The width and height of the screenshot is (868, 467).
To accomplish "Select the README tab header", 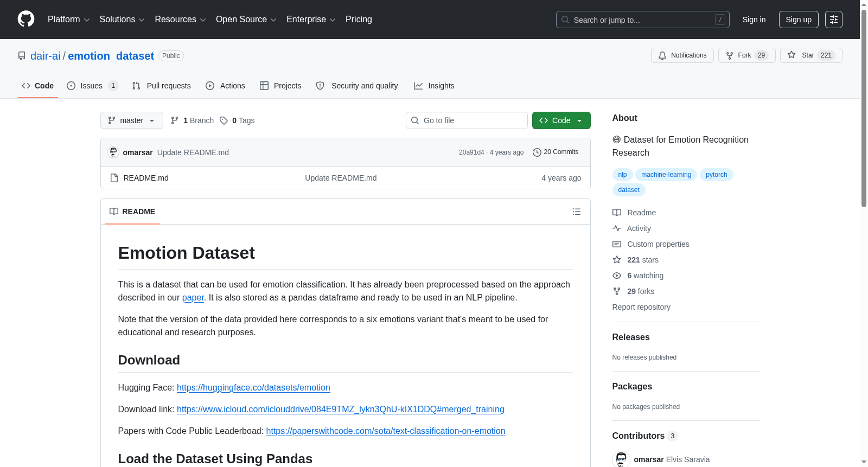I will point(132,212).
